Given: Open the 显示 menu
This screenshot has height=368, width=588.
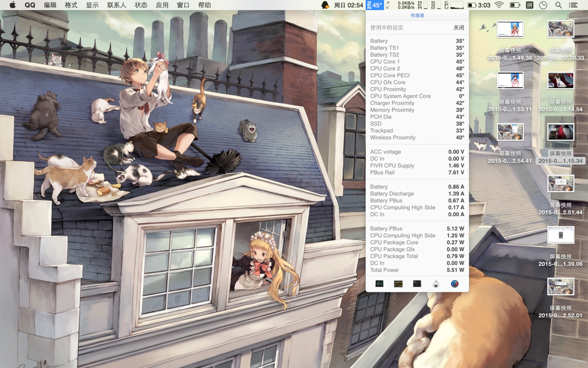Looking at the screenshot, I should [93, 5].
